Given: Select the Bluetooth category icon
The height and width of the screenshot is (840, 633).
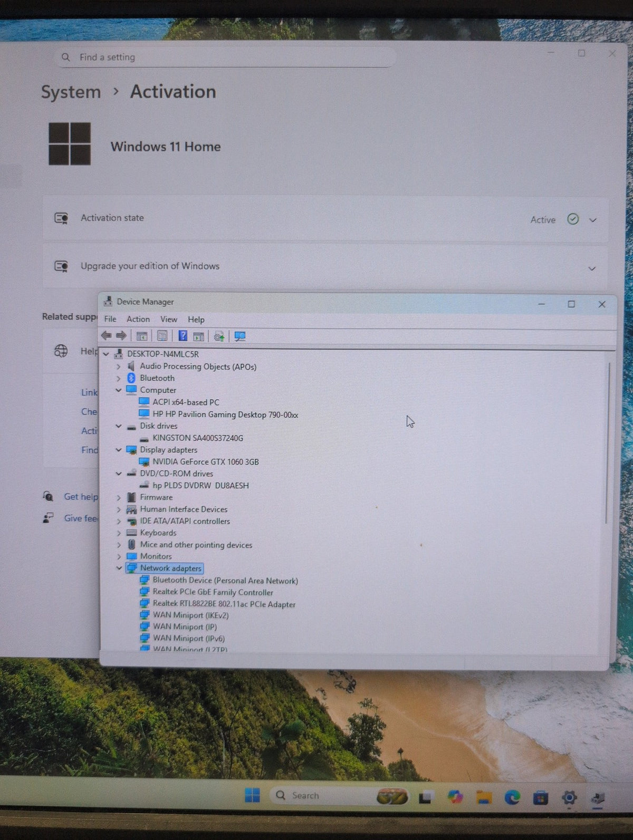Looking at the screenshot, I should point(131,378).
